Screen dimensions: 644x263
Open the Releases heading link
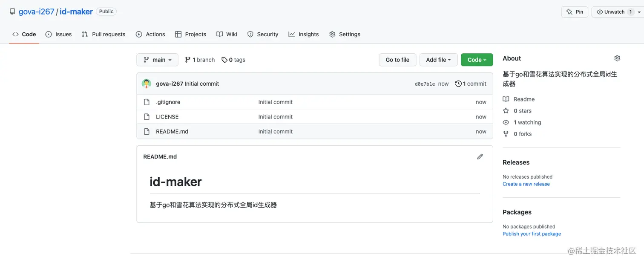click(x=516, y=162)
